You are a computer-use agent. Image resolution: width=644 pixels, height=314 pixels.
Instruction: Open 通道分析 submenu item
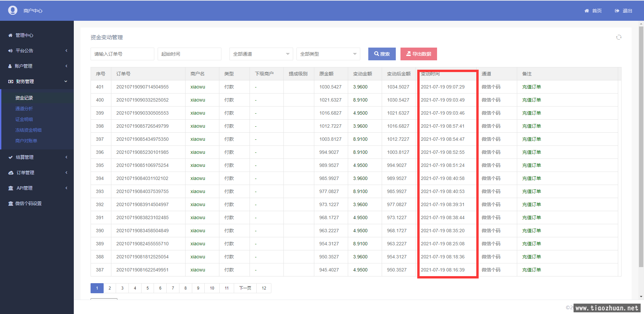point(24,109)
